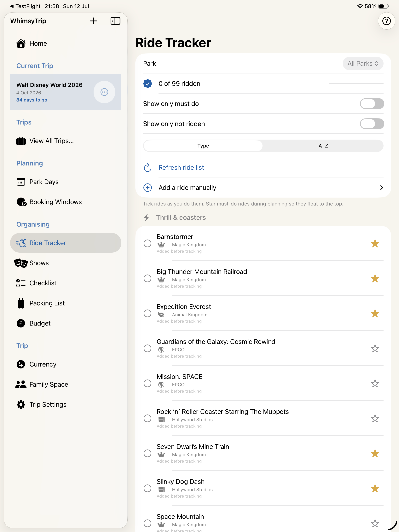
Task: Open Trip Settings in the sidebar
Action: point(66,405)
